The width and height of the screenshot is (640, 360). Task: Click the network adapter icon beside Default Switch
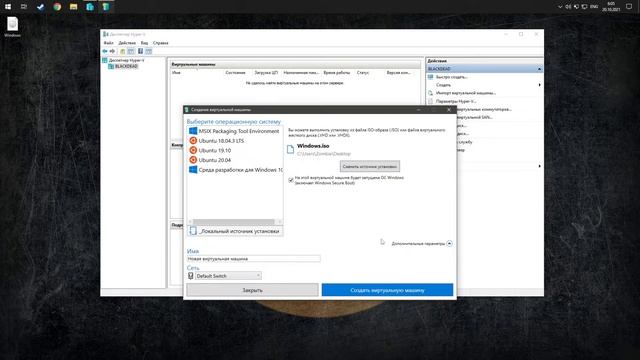coord(191,276)
